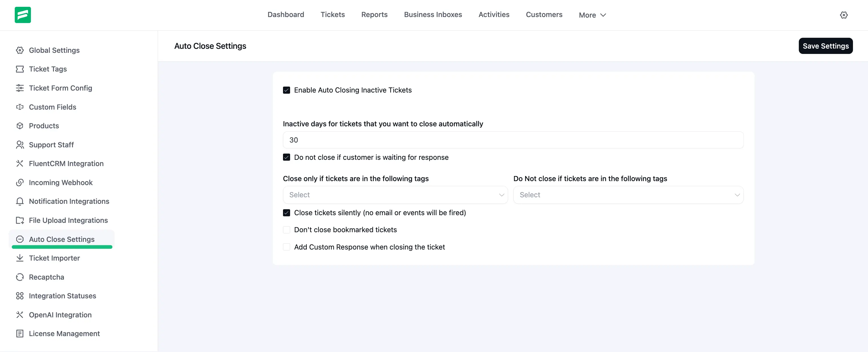
Task: Click the Fluent Support logo
Action: (22, 14)
